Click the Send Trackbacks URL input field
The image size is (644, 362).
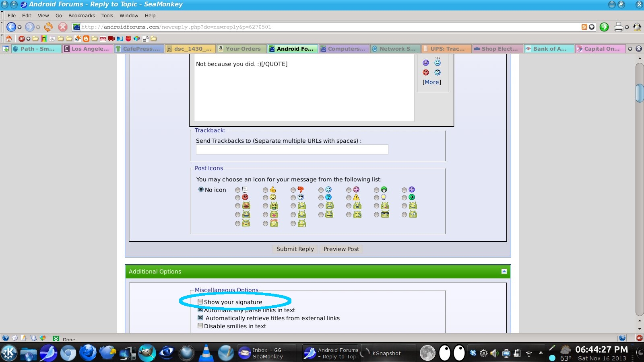[292, 150]
